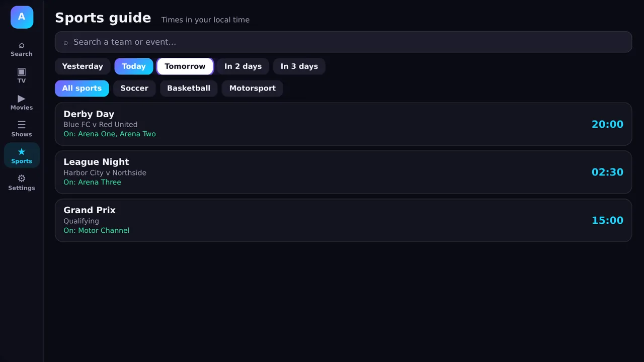Switch to the Tomorrow day filter
The image size is (644, 362).
(x=185, y=66)
